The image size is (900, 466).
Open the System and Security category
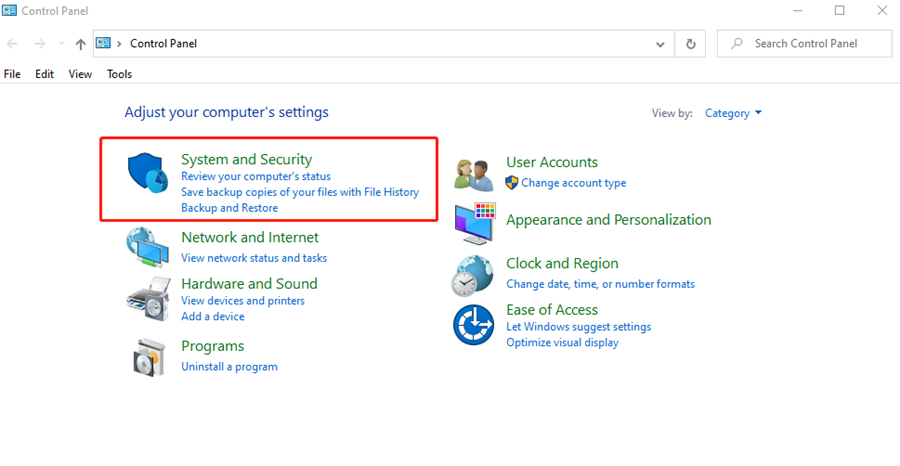[247, 159]
